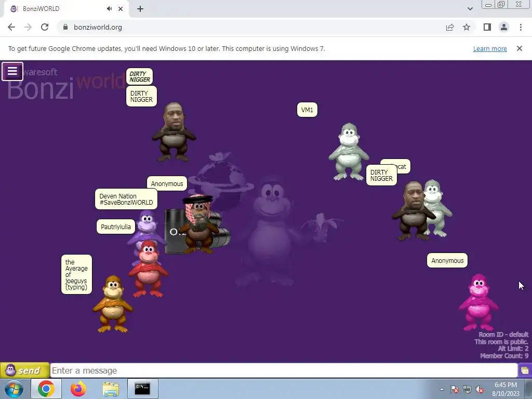Go forward one page in Chrome
The image size is (532, 399).
(28, 27)
